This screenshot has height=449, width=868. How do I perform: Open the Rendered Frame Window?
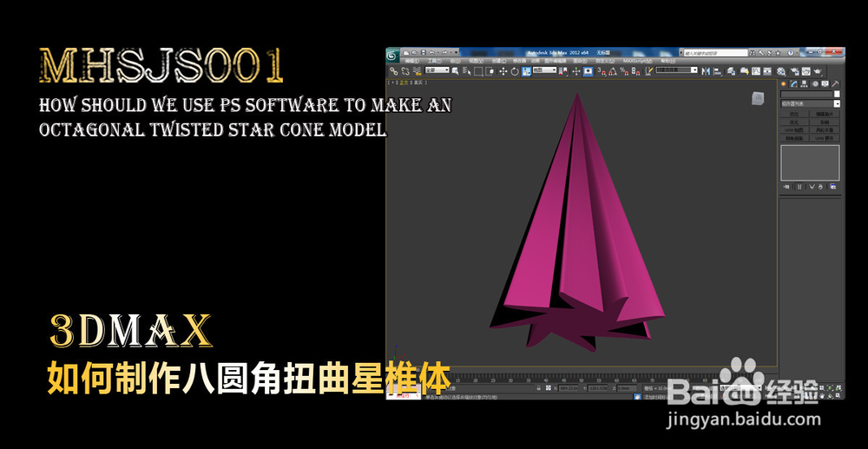pyautogui.click(x=806, y=71)
